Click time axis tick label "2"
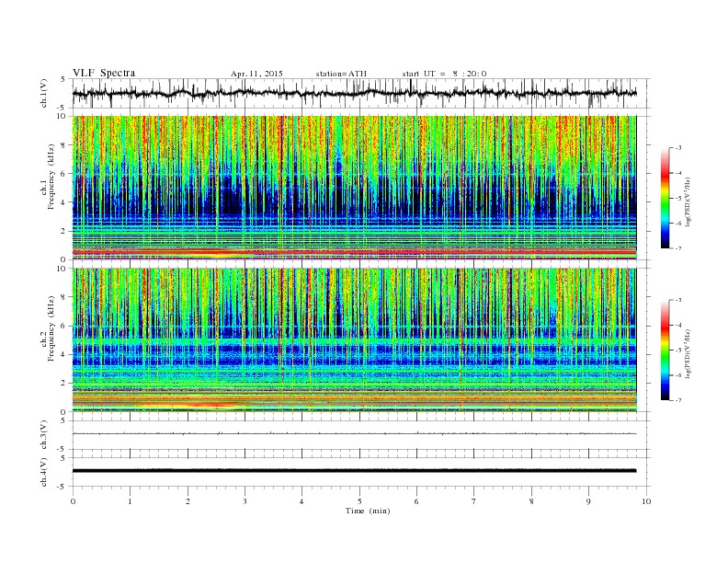The height and width of the screenshot is (563, 728). 188,501
